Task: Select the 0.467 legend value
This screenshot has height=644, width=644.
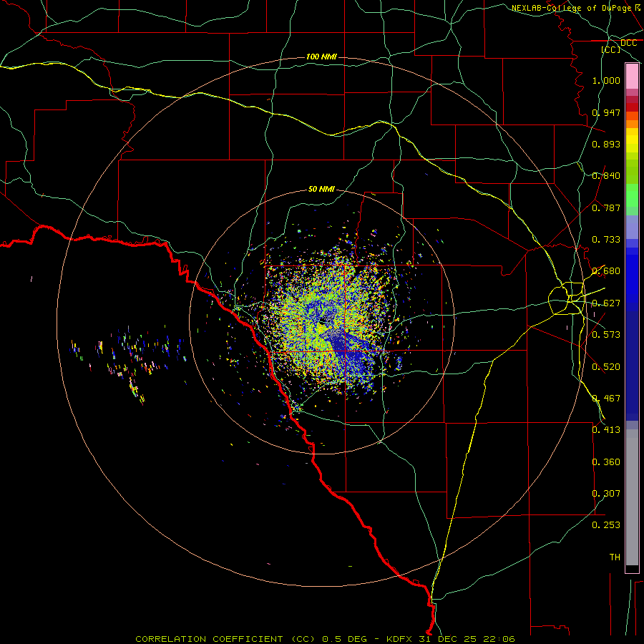Action: coord(606,399)
